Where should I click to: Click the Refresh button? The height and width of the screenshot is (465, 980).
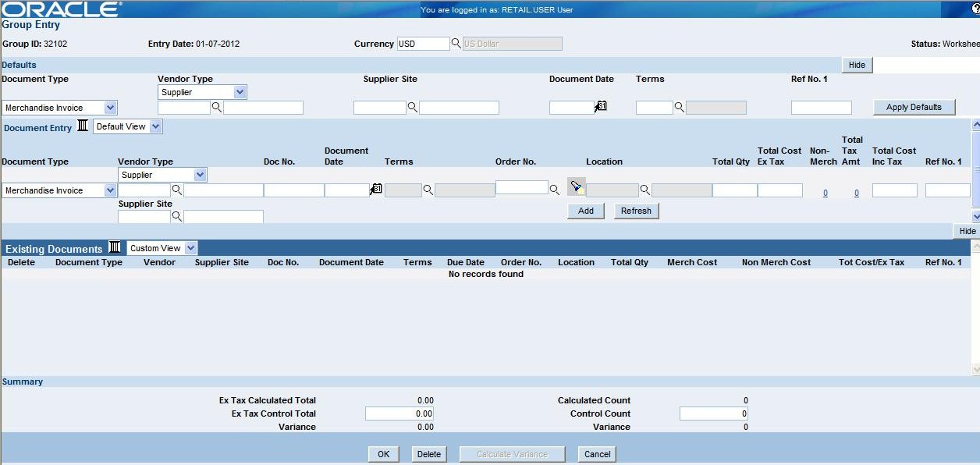(636, 211)
